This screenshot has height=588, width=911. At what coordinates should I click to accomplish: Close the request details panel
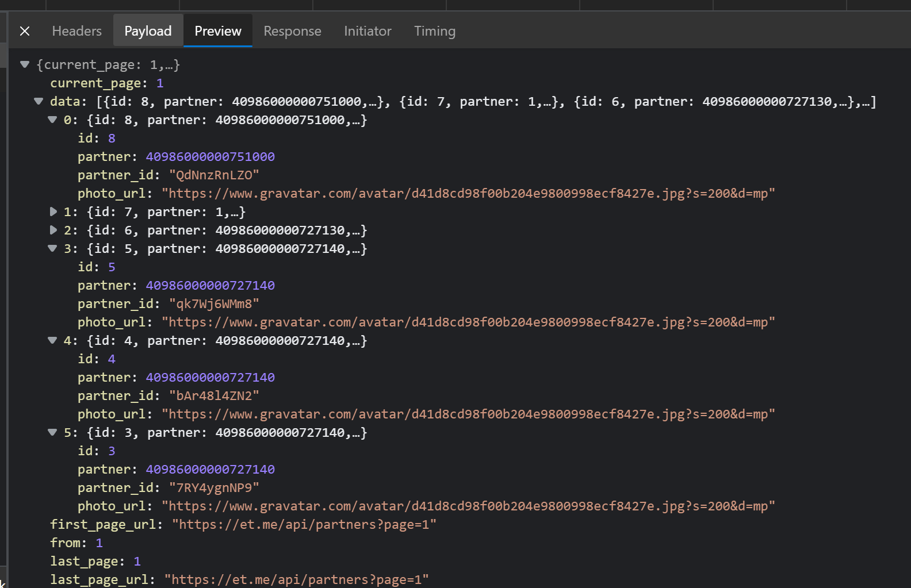click(25, 31)
